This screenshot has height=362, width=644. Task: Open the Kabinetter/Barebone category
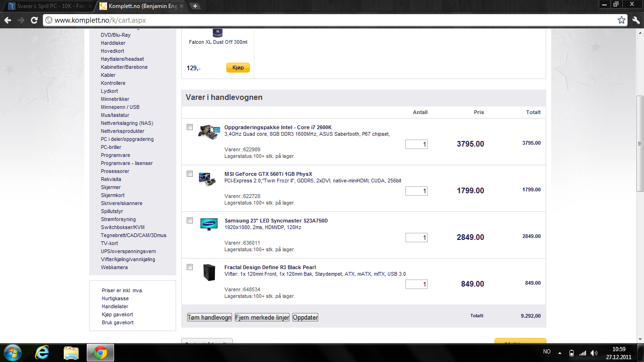124,67
